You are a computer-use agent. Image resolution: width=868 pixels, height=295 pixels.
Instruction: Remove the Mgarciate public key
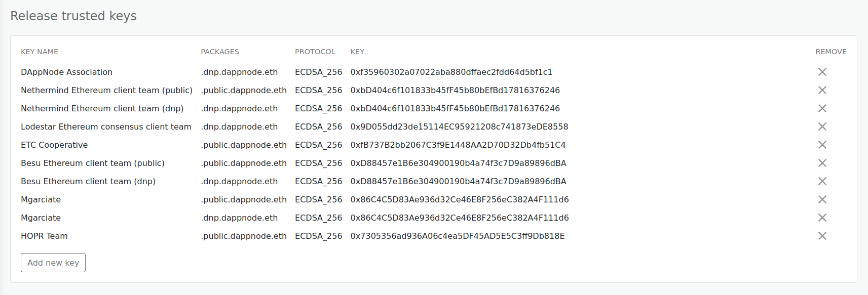point(822,199)
